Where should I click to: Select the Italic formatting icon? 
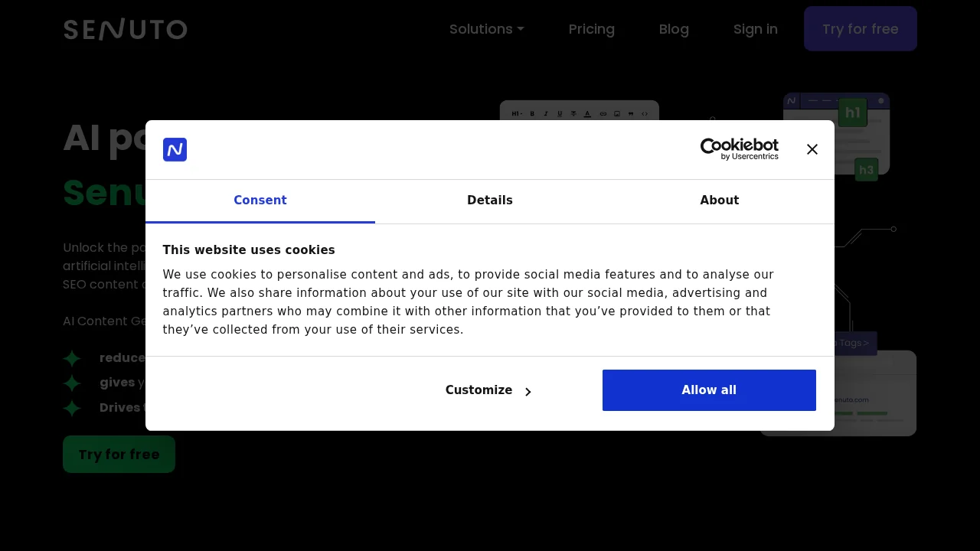(546, 113)
